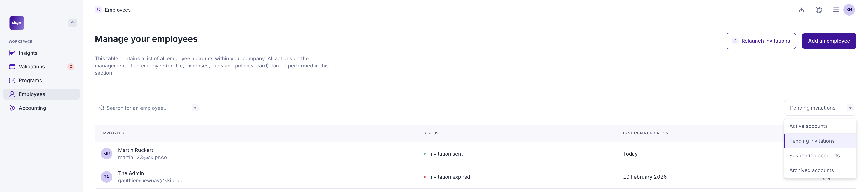This screenshot has width=868, height=192.
Task: Navigate to Accounting in the sidebar
Action: pos(32,108)
